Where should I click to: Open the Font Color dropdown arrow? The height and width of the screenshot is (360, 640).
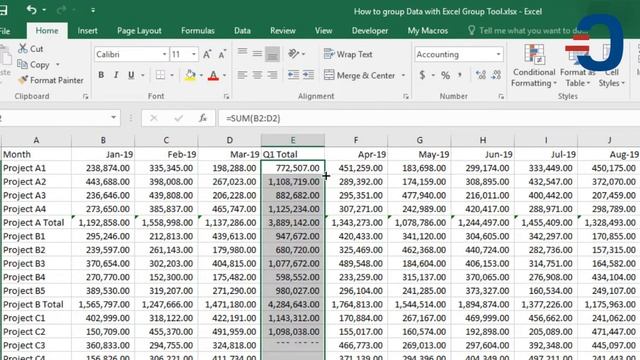pos(224,75)
